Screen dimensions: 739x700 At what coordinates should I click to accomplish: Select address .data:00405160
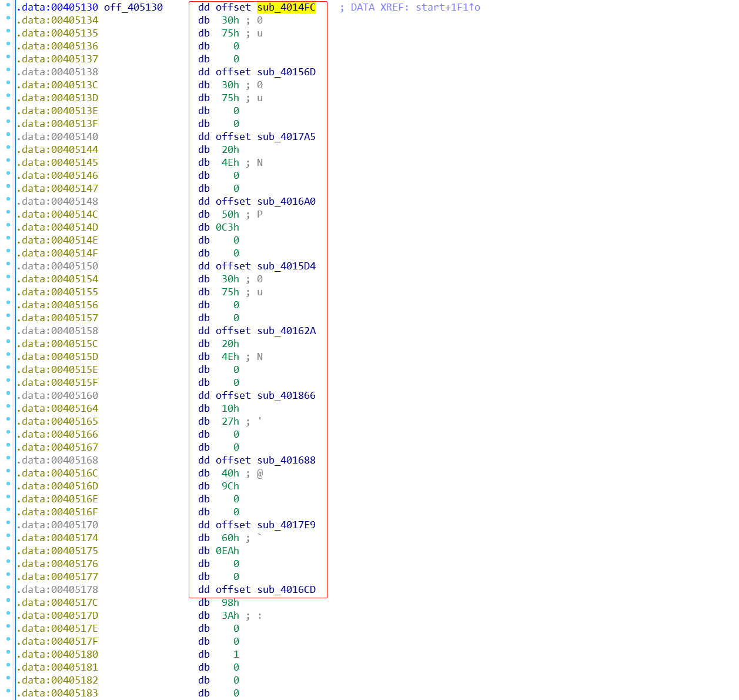point(57,395)
